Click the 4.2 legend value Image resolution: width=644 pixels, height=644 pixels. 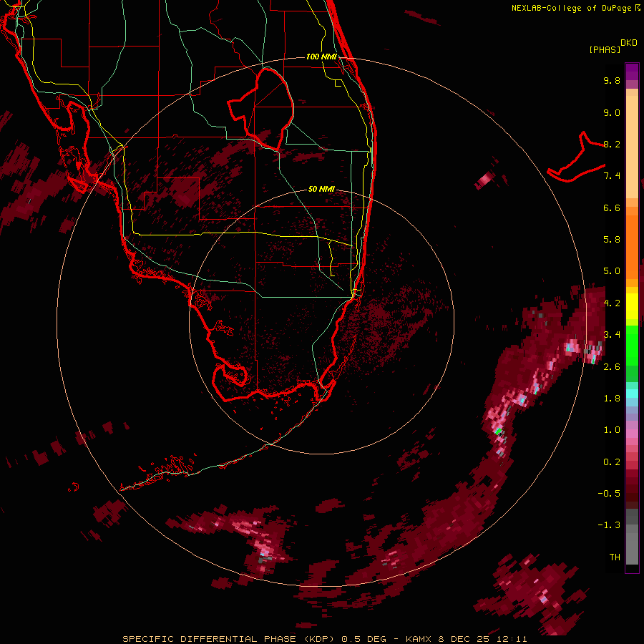pyautogui.click(x=612, y=303)
